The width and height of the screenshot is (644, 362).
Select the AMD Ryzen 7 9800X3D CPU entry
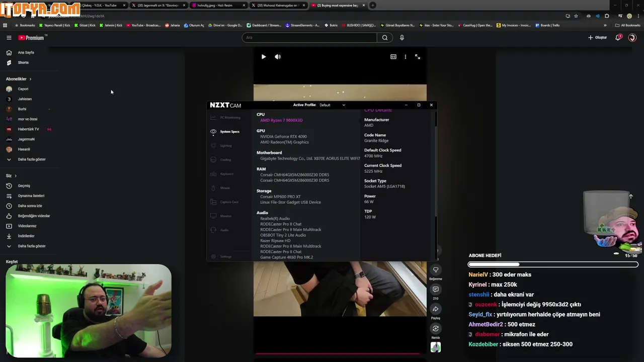pos(281,121)
